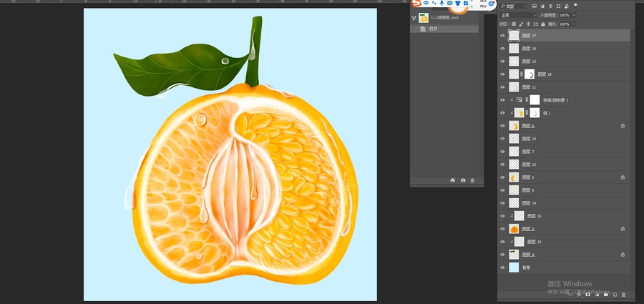Click the Sogou S logo in IME bar
The image size is (644, 304).
pyautogui.click(x=417, y=4)
